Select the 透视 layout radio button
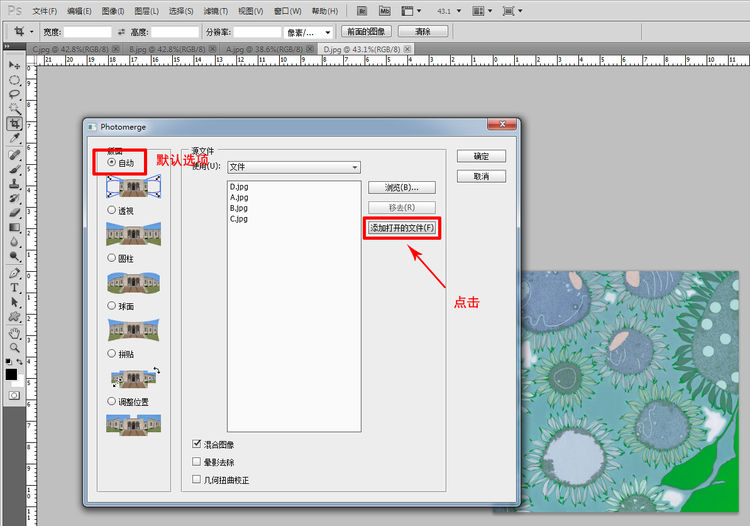 pos(111,210)
